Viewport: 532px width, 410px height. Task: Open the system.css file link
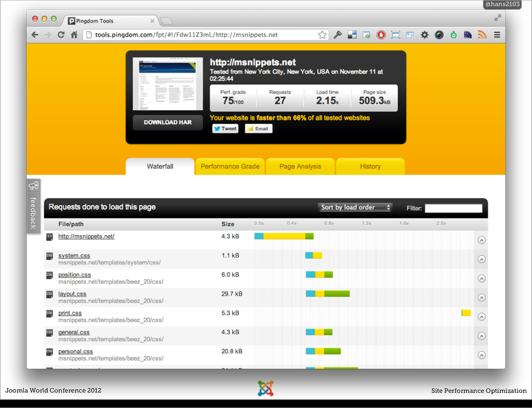point(74,256)
